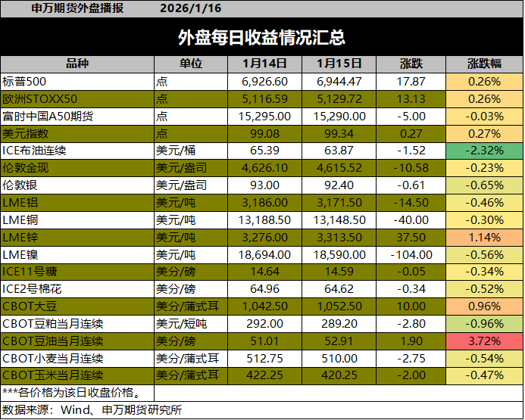The height and width of the screenshot is (420, 525).
Task: Click the 1月14日 column header
Action: [264, 64]
